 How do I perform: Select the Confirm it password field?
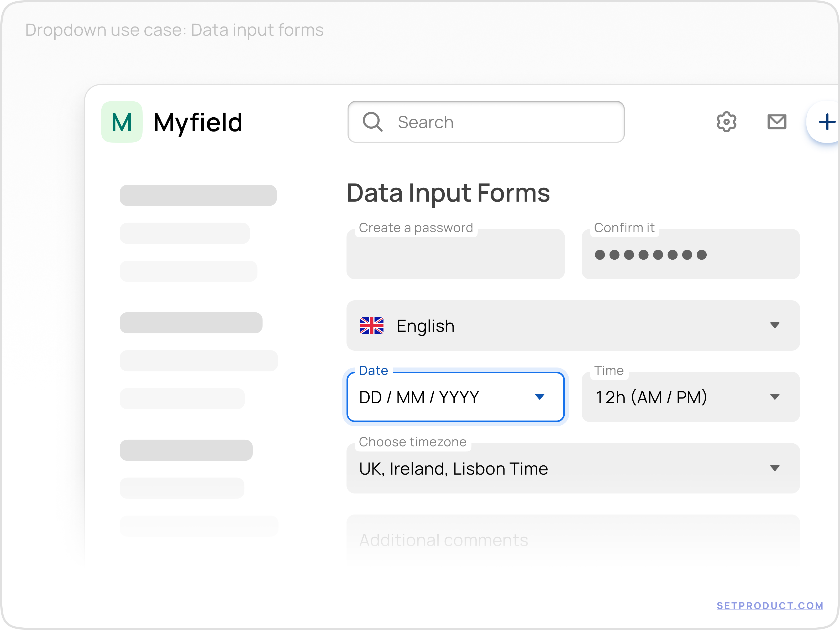pos(690,254)
